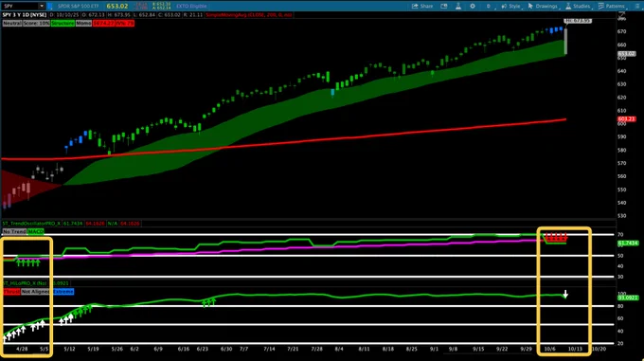Open the Style dropdown
The image size is (644, 361).
point(510,7)
